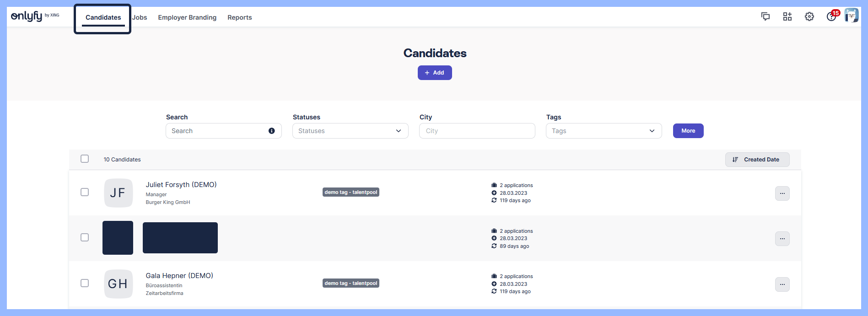
Task: Open options menu for Juliet Forsyth
Action: pos(782,193)
